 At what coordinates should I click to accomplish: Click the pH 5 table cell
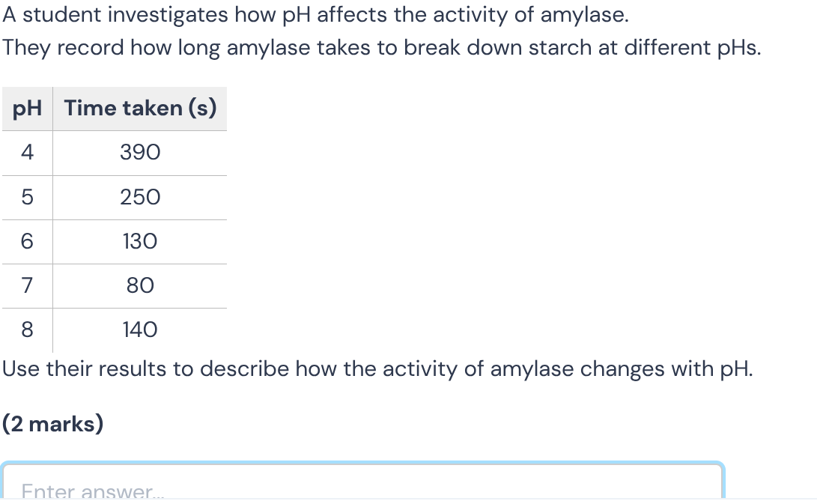pyautogui.click(x=27, y=197)
